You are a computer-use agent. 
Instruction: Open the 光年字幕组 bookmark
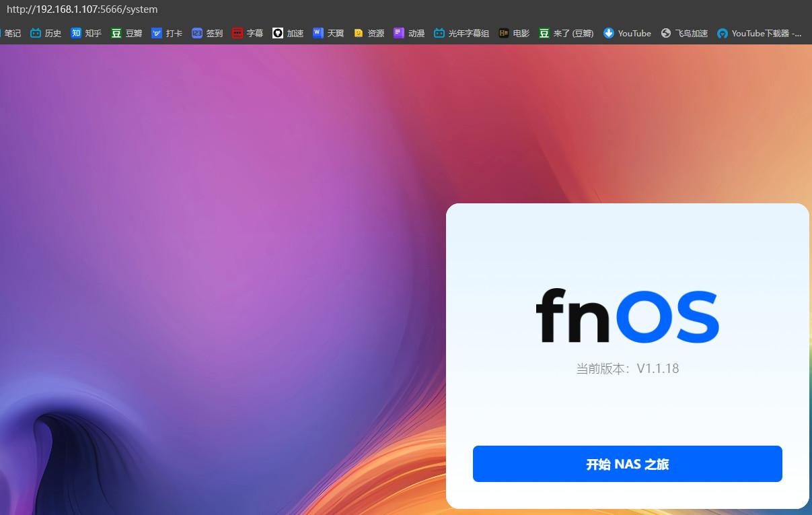coord(462,33)
